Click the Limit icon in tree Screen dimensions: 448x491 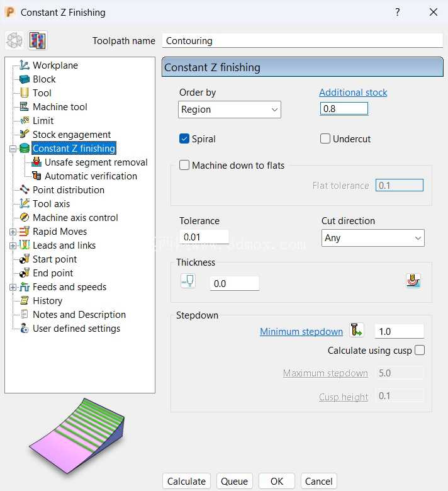[x=25, y=121]
